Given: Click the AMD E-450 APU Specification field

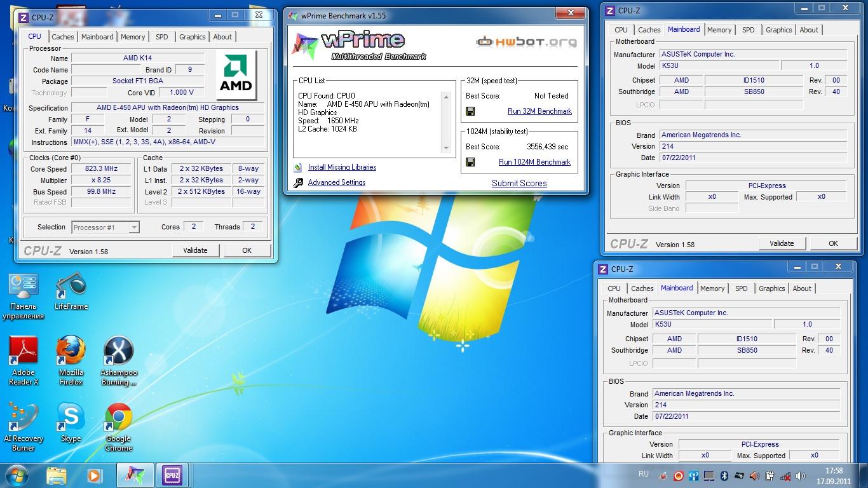Looking at the screenshot, I should pos(168,107).
